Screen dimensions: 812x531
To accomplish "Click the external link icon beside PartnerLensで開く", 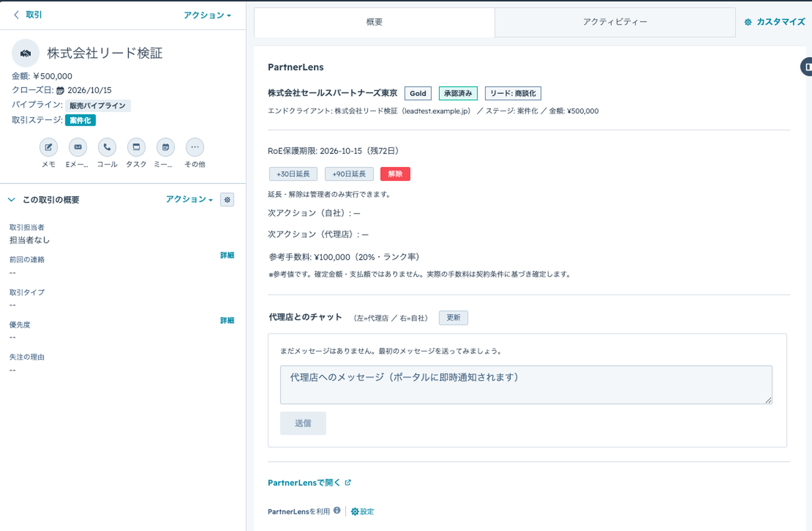I will [x=348, y=483].
